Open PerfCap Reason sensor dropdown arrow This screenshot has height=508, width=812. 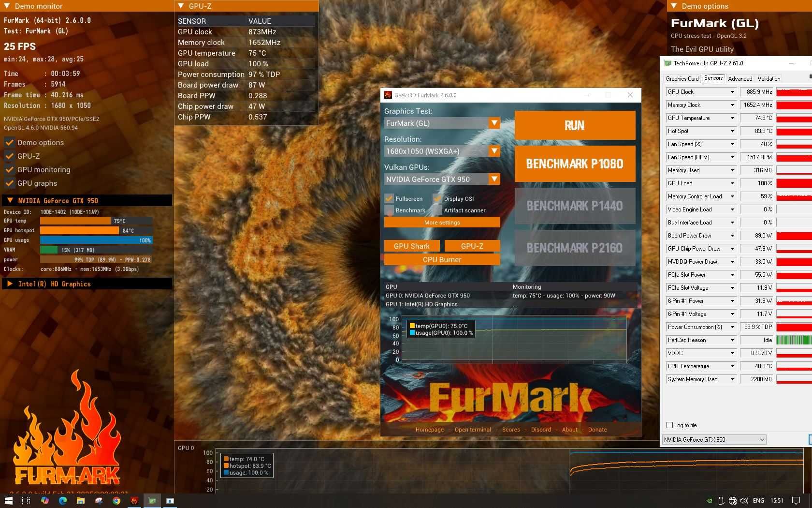pyautogui.click(x=732, y=340)
